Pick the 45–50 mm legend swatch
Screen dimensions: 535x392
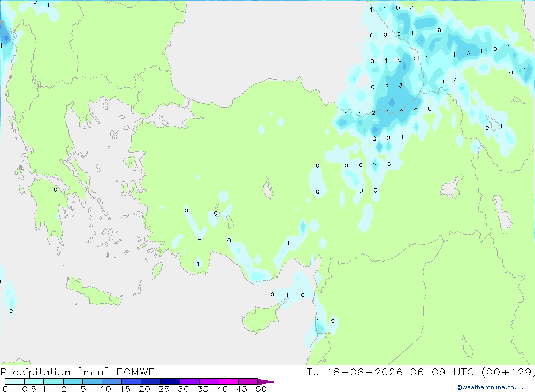pos(248,381)
